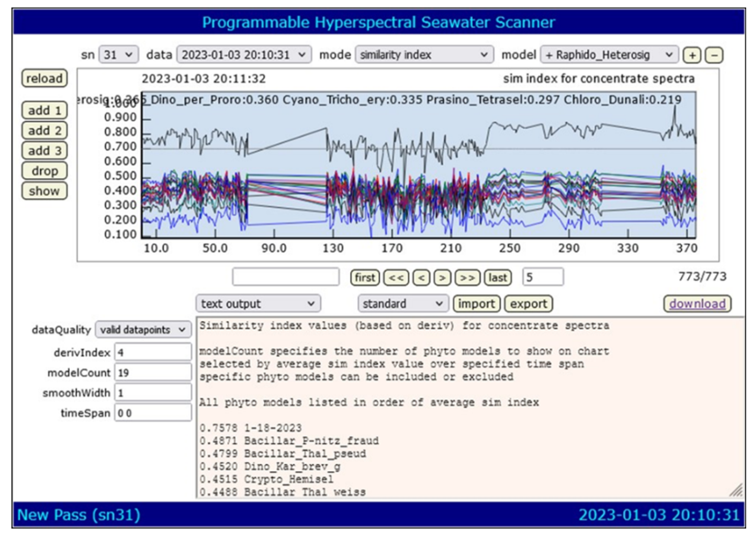Click the 773/773 record counter

click(x=702, y=276)
